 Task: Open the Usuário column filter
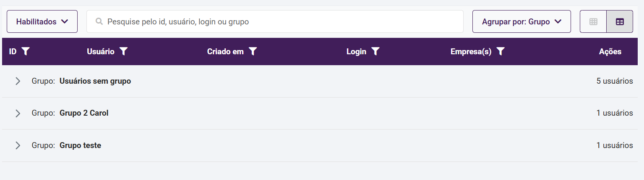coord(123,51)
